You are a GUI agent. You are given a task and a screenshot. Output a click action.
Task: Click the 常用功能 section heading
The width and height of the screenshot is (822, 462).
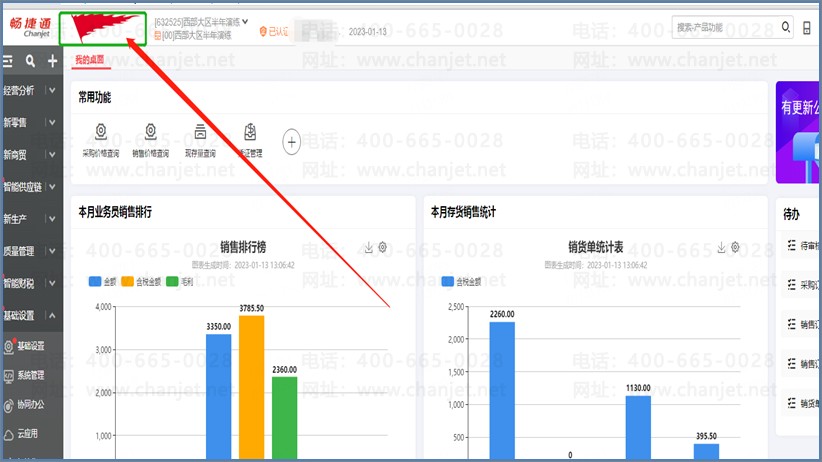94,98
